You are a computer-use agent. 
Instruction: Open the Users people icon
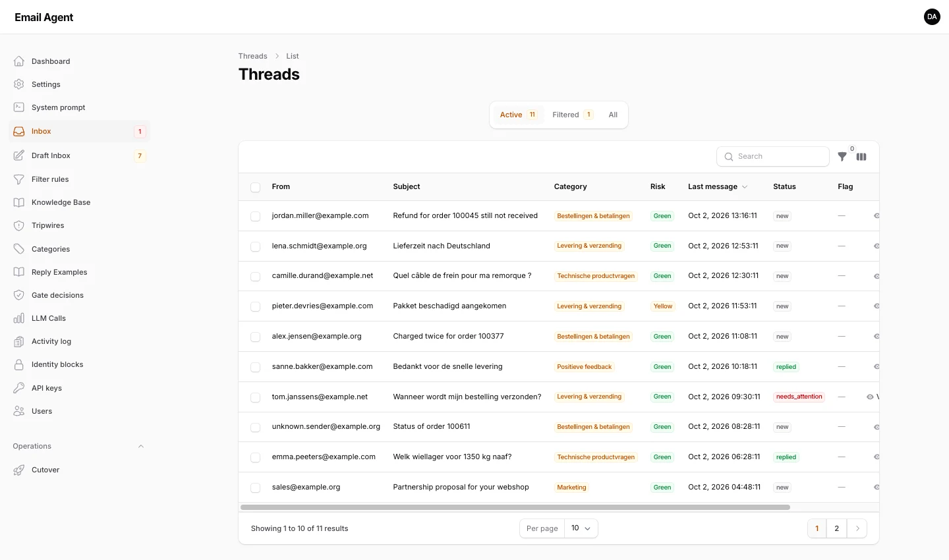[19, 411]
